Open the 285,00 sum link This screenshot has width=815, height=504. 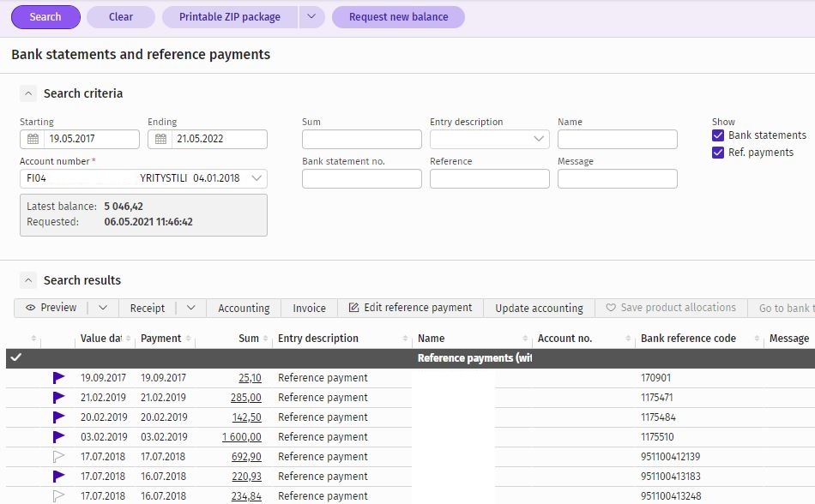[246, 398]
